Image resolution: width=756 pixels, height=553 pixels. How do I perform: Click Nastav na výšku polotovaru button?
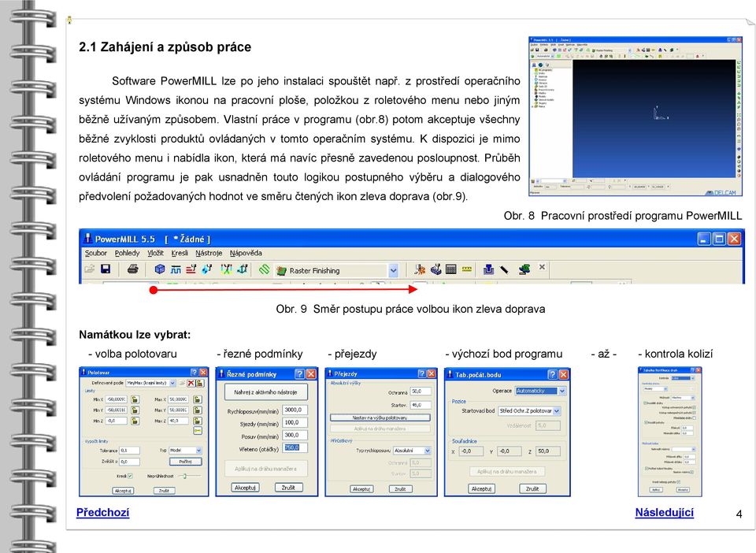tap(380, 418)
